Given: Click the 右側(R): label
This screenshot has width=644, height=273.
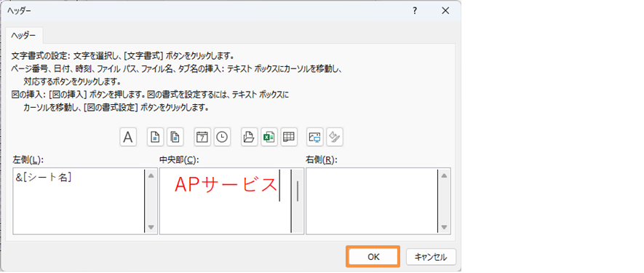Looking at the screenshot, I should point(322,159).
